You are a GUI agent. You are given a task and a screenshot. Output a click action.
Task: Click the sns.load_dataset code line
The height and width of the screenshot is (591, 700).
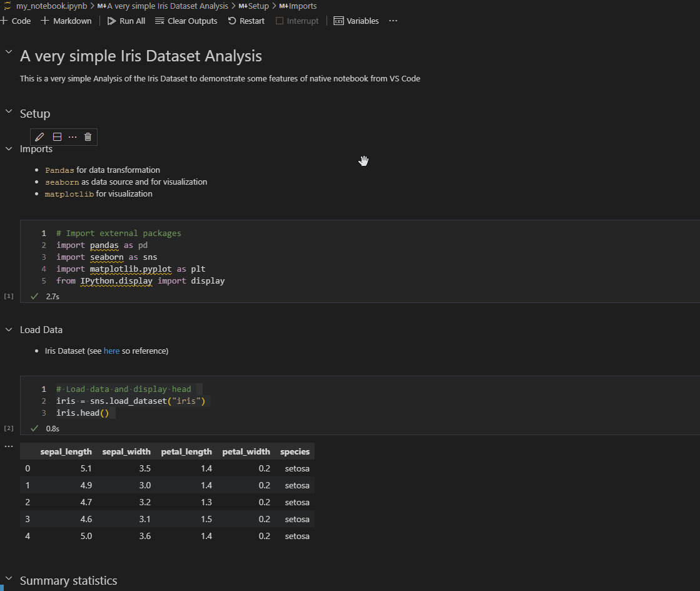[131, 401]
